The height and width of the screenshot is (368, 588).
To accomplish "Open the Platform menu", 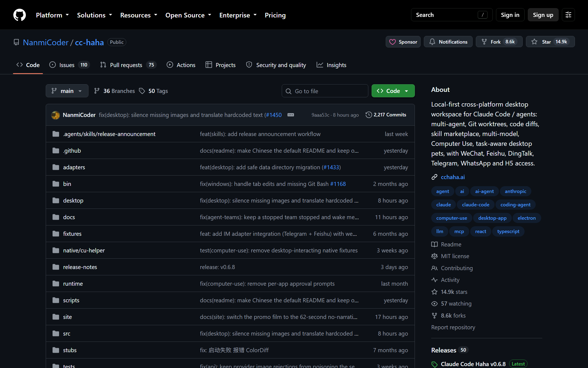I will point(52,15).
